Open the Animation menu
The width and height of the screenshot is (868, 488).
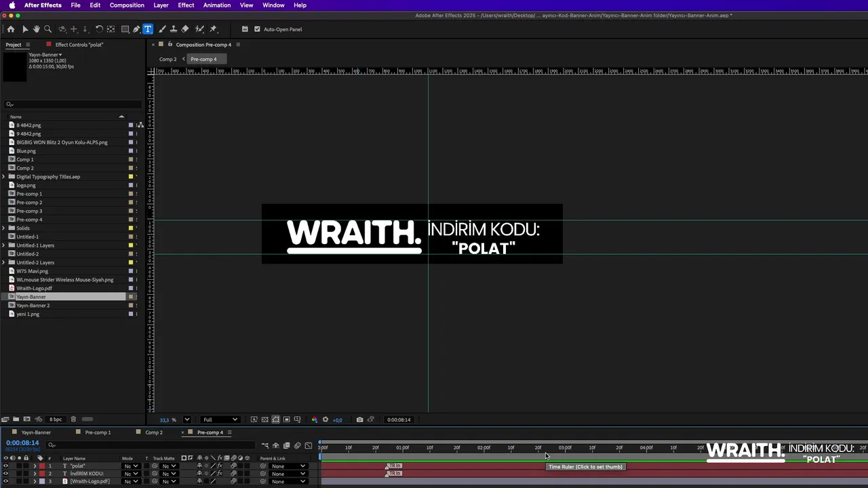pyautogui.click(x=217, y=5)
